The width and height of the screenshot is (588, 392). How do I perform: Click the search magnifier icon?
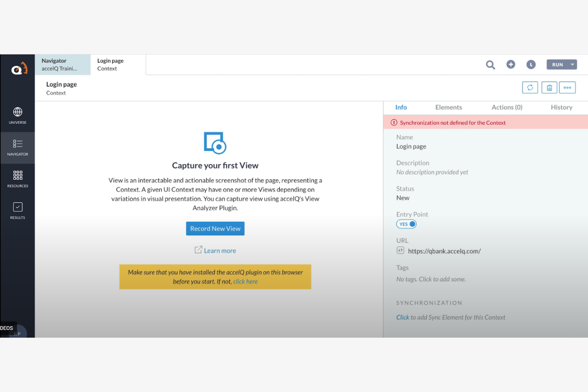pos(491,65)
